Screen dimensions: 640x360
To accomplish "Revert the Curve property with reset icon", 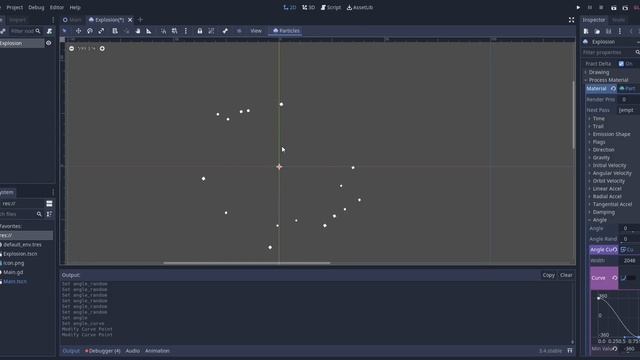I will coord(614,278).
